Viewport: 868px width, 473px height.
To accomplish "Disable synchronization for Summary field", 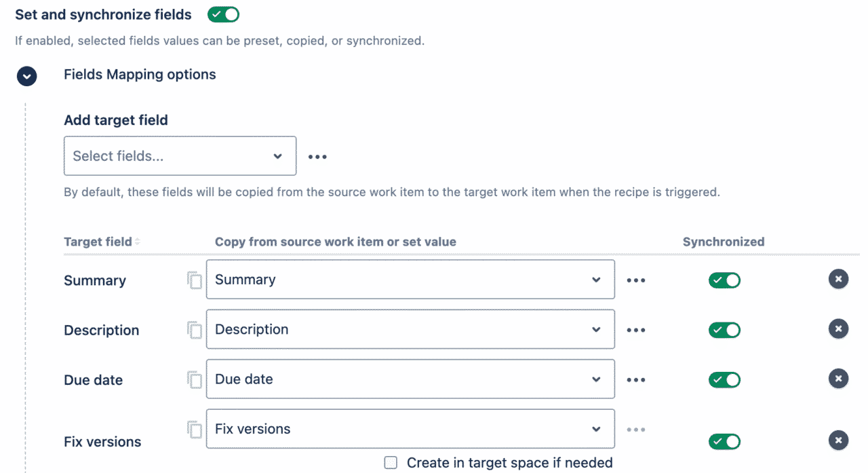I will (724, 280).
